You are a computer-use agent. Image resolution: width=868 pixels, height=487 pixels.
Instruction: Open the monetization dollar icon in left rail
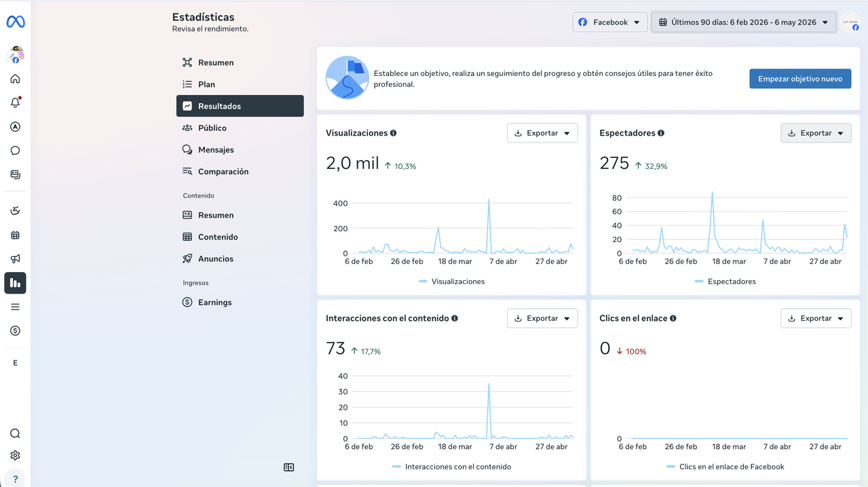[15, 330]
